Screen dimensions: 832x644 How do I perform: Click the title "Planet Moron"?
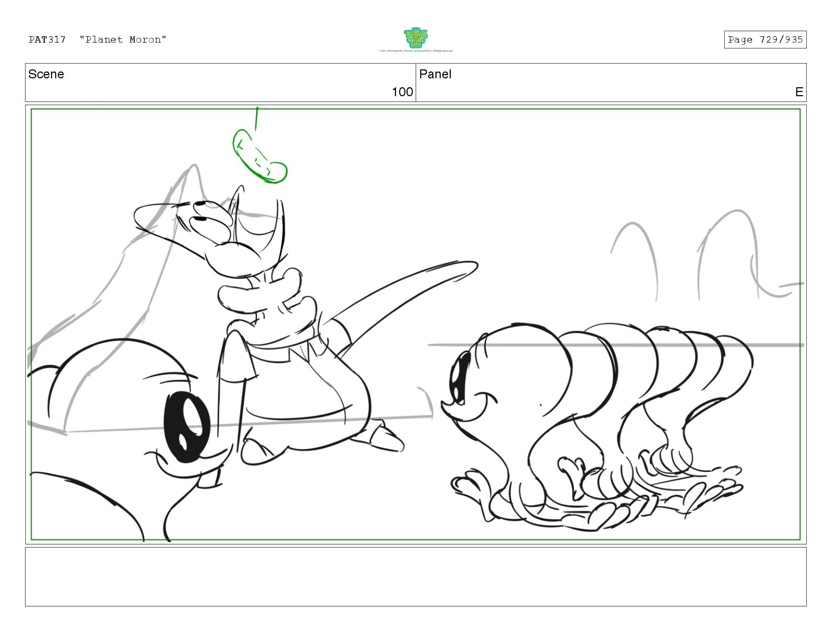pyautogui.click(x=123, y=39)
